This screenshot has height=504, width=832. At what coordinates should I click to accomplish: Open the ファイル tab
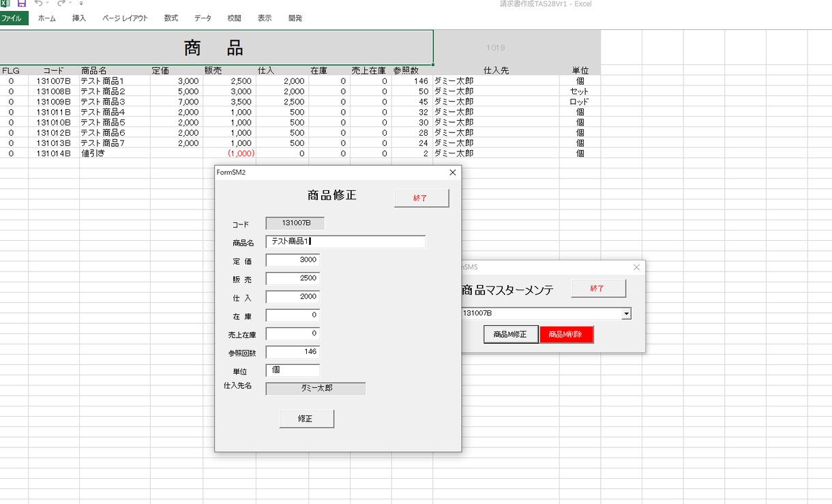pyautogui.click(x=14, y=18)
